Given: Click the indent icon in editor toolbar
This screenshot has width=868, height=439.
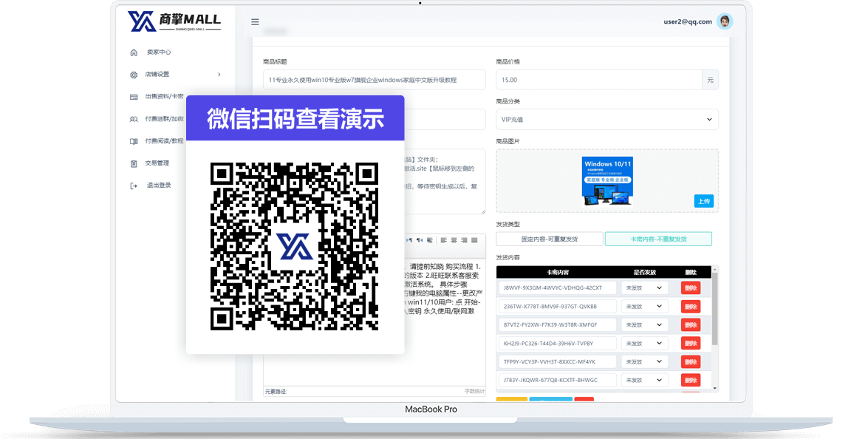Looking at the screenshot, I should 430,240.
